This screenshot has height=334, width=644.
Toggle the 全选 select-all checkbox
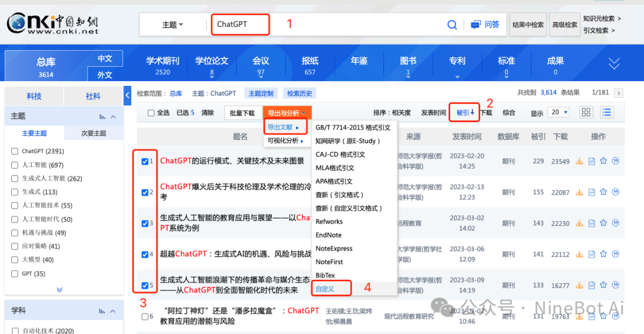coord(151,113)
